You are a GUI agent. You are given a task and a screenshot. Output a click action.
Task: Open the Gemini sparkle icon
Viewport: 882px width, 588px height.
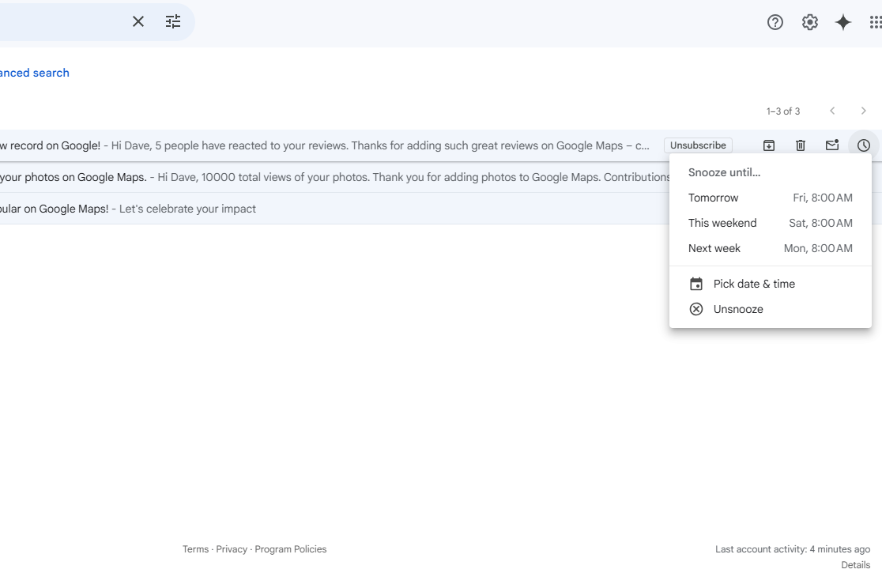(842, 22)
